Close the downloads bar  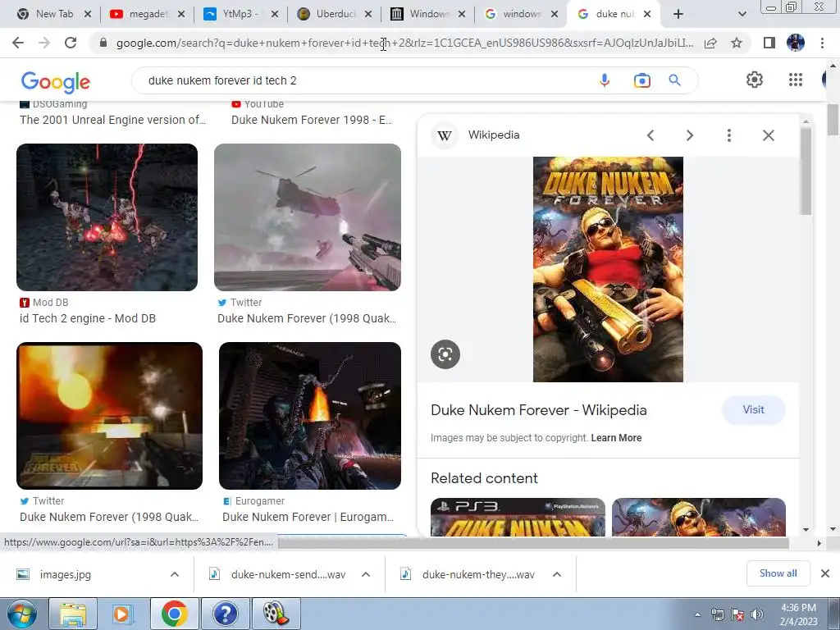825,573
